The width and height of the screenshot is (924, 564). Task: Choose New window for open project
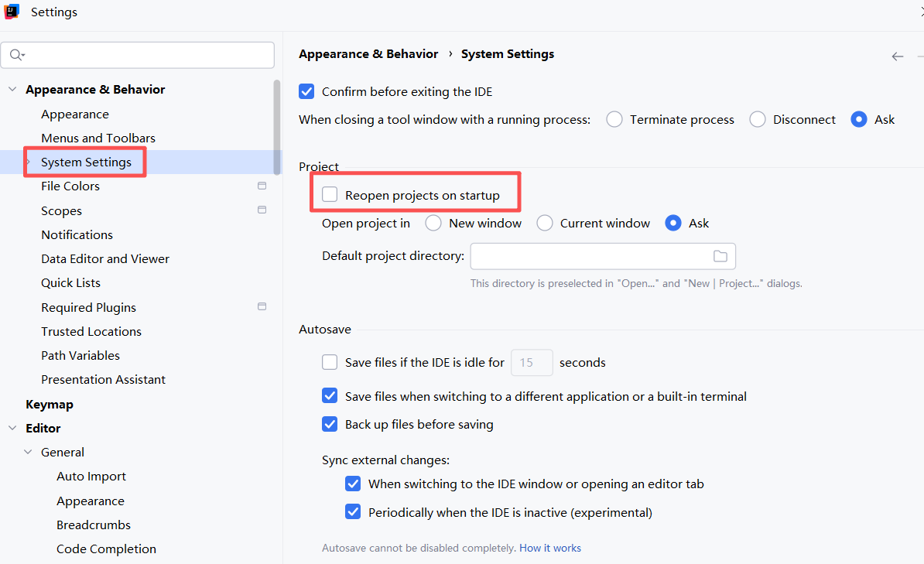(x=433, y=224)
